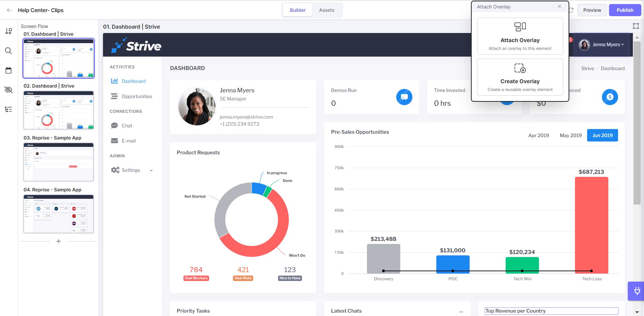Add a new screen with the plus button

(x=59, y=241)
